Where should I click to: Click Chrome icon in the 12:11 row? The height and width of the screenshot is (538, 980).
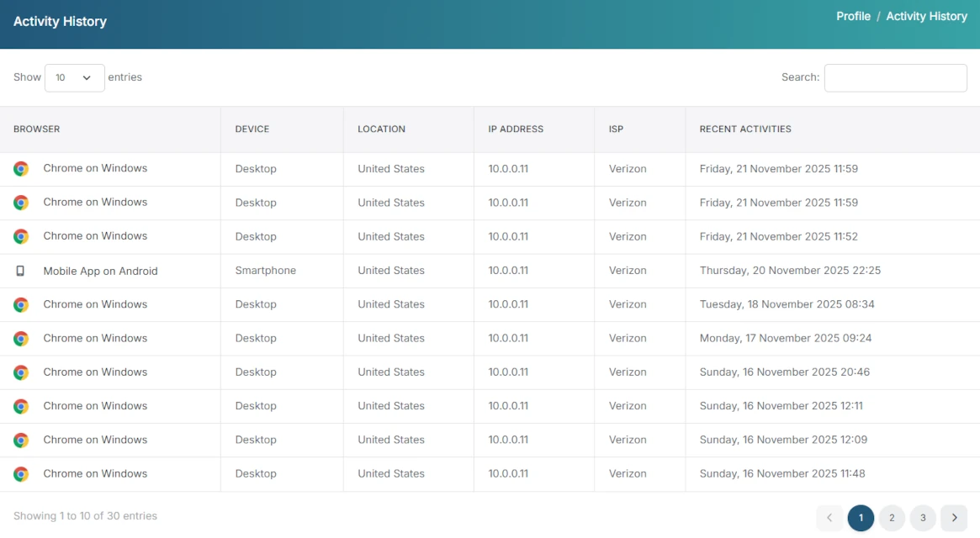click(x=21, y=406)
